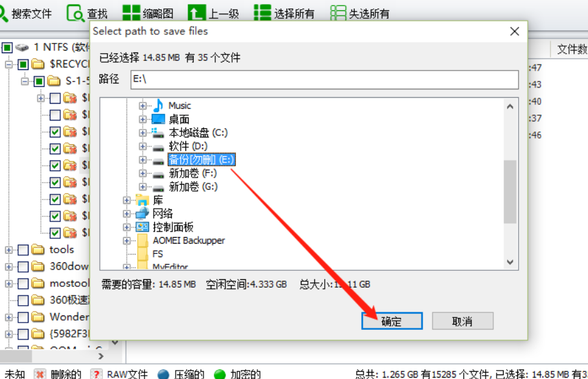
Task: Select 本地磁盘 (C:) drive icon
Action: point(158,133)
